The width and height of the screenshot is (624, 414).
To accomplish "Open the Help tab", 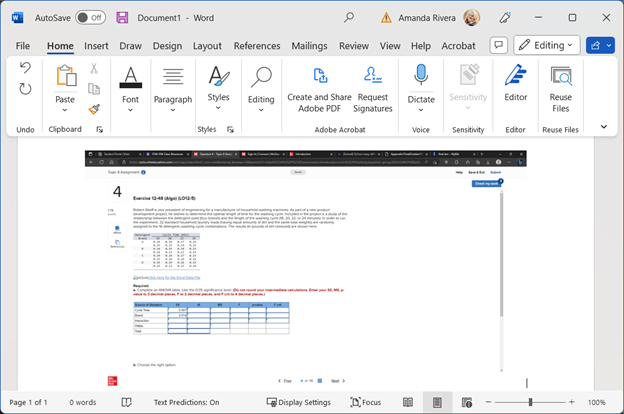I will pyautogui.click(x=421, y=46).
